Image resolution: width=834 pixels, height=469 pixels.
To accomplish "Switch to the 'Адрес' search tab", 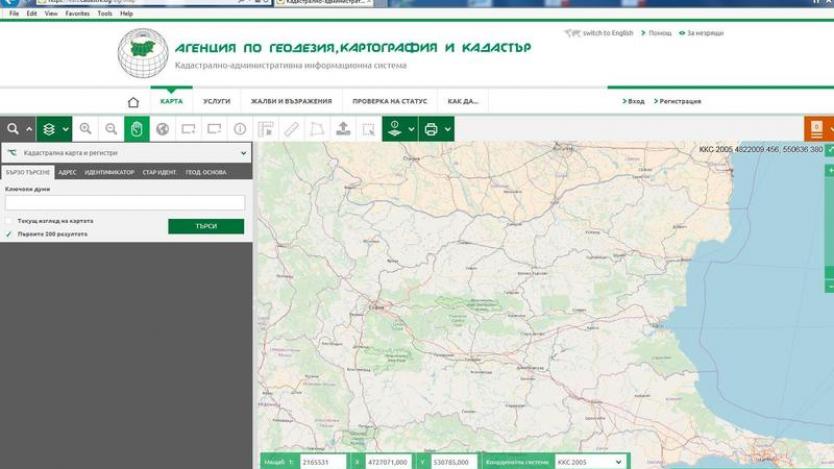I will pos(67,172).
